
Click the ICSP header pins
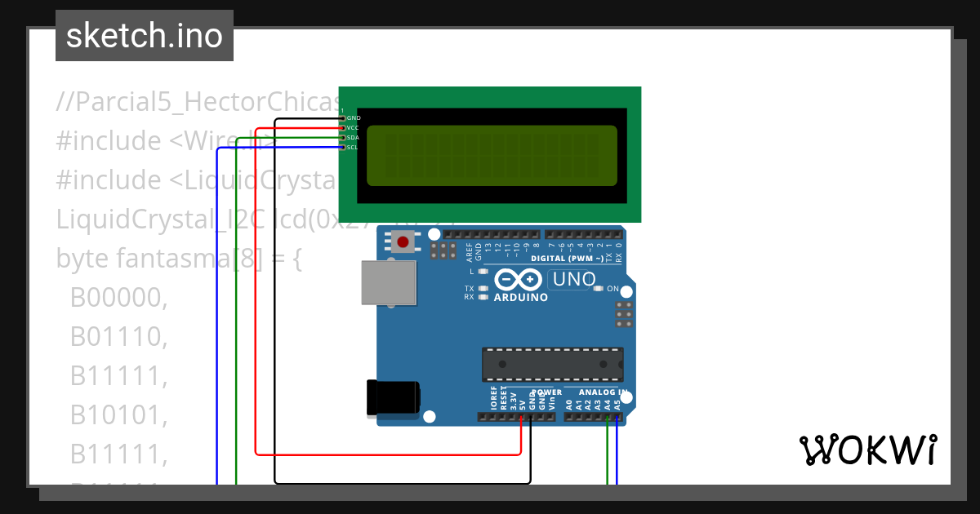[x=623, y=314]
